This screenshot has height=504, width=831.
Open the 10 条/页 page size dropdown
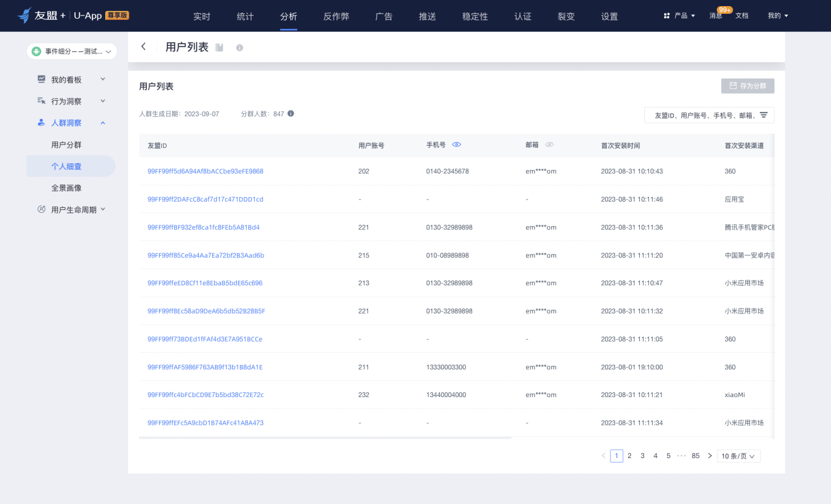738,456
